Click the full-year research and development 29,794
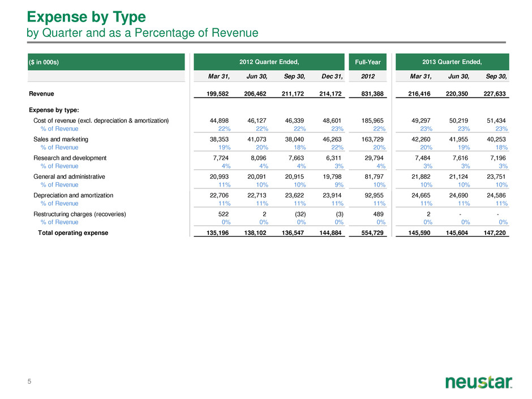The width and height of the screenshot is (532, 399). tap(374, 158)
